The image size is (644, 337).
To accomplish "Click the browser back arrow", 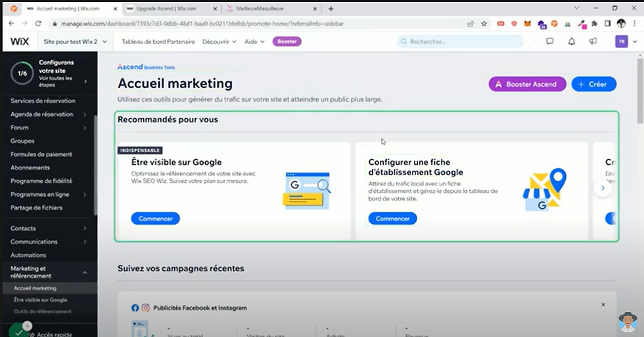I will click(x=12, y=24).
